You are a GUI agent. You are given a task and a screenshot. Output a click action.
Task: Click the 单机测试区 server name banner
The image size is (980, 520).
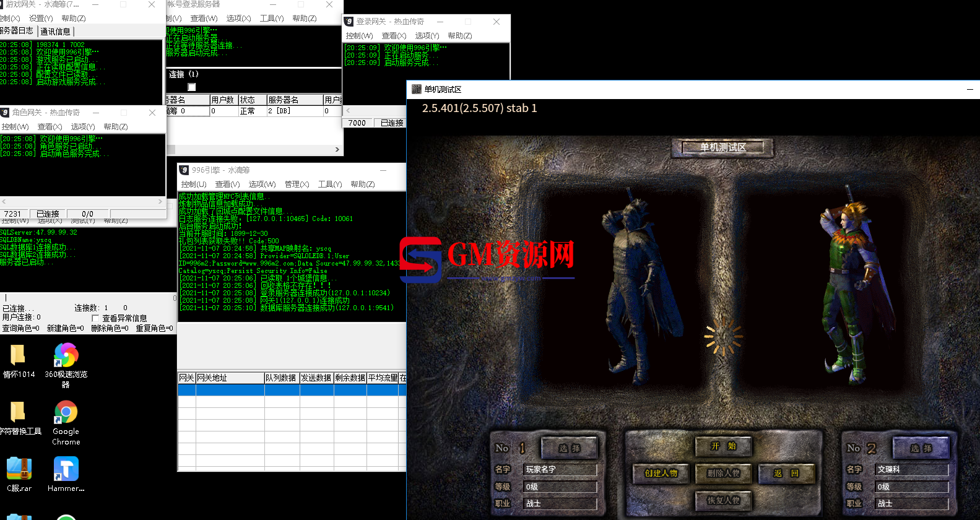723,147
